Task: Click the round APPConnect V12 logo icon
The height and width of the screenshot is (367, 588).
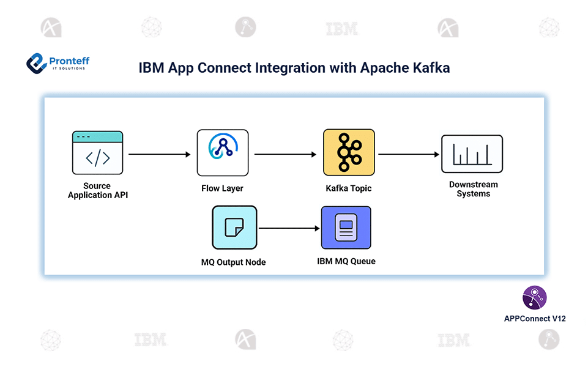Action: tap(534, 298)
